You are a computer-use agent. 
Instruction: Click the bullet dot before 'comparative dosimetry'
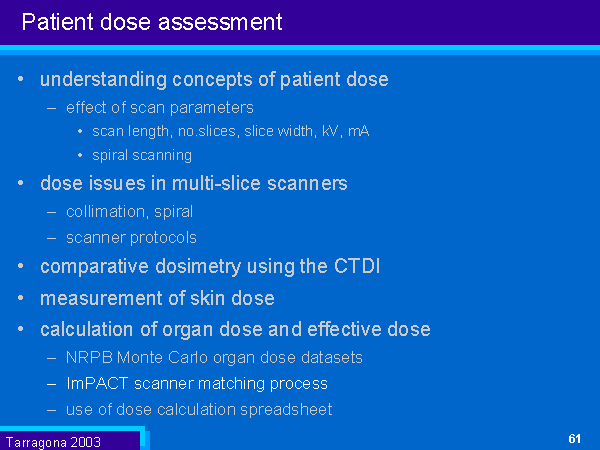pos(22,267)
